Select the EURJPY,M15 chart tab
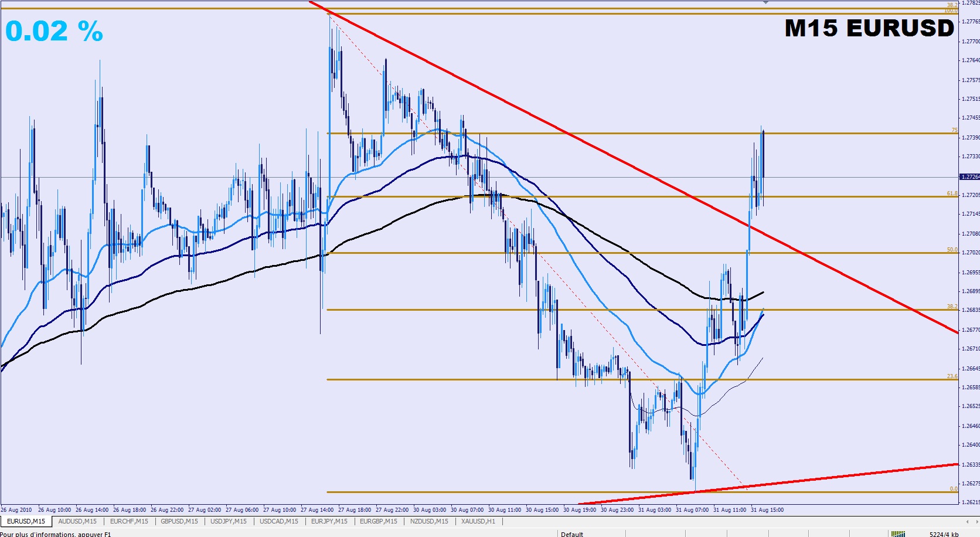Screen dimensions: 980x537 coord(329,521)
